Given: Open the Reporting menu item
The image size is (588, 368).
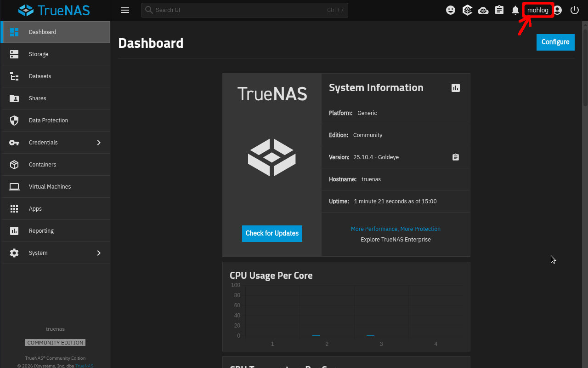Looking at the screenshot, I should 56,231.
